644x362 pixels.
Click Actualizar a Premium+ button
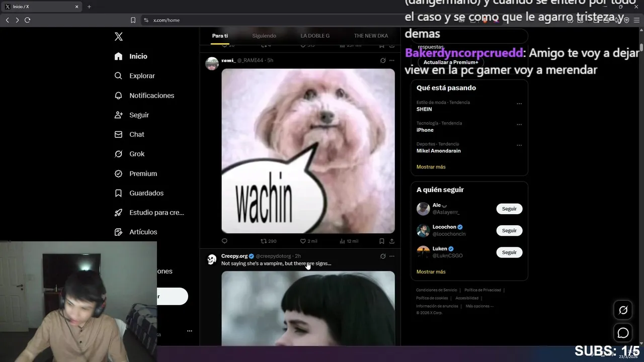(451, 62)
